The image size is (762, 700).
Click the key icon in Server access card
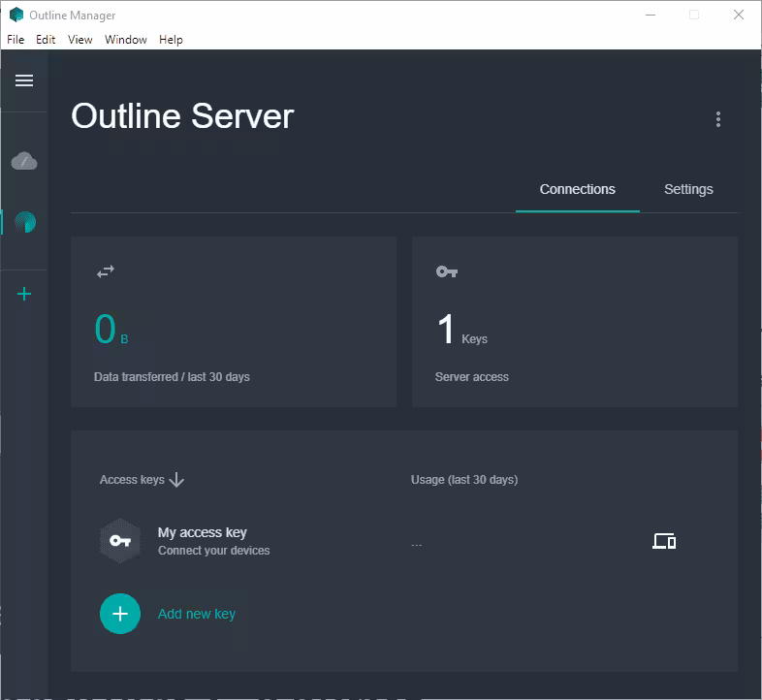pos(447,271)
